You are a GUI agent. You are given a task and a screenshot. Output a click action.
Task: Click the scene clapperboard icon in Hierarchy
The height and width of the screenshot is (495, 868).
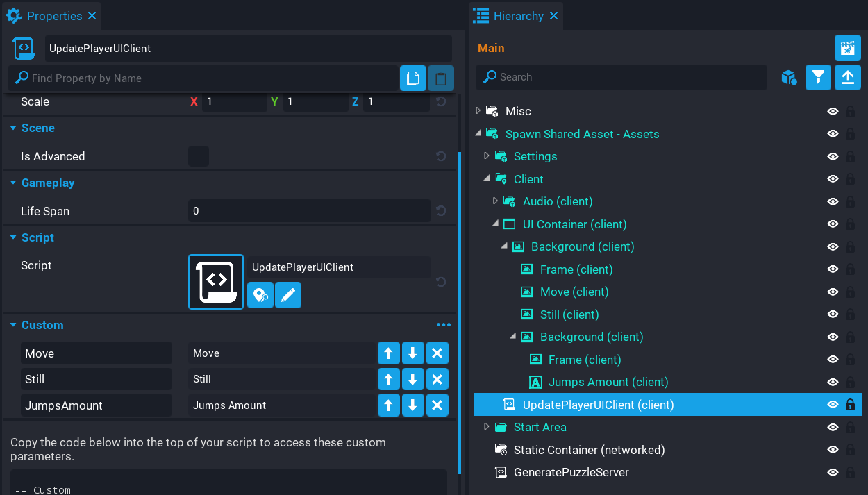(x=847, y=48)
